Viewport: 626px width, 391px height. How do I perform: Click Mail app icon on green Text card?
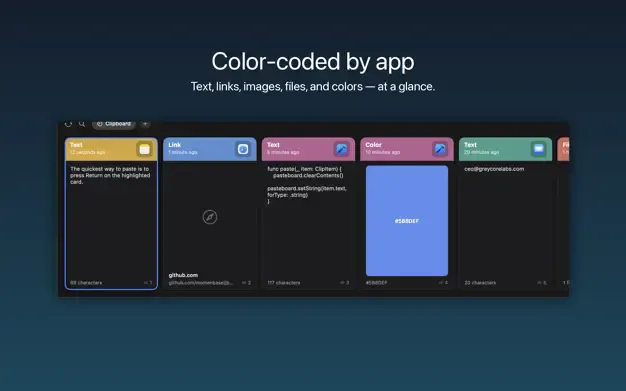click(539, 149)
